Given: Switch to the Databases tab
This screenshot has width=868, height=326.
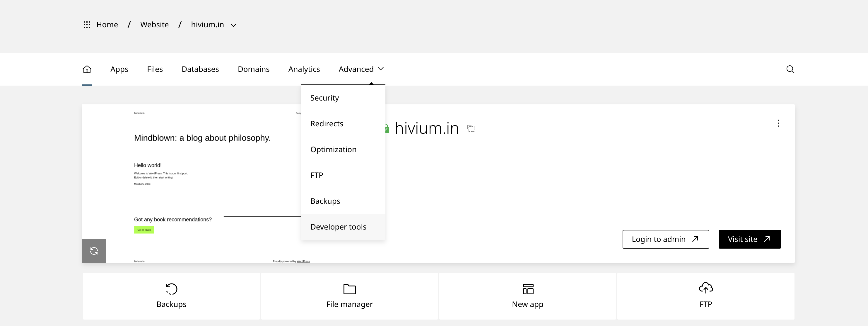Looking at the screenshot, I should click(x=200, y=69).
